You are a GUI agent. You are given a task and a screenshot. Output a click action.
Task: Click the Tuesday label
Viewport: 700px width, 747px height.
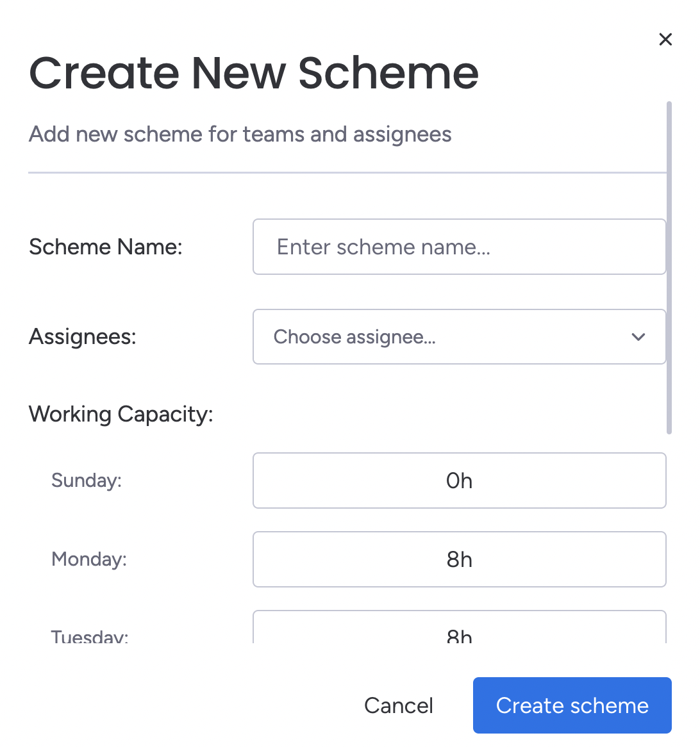point(90,636)
